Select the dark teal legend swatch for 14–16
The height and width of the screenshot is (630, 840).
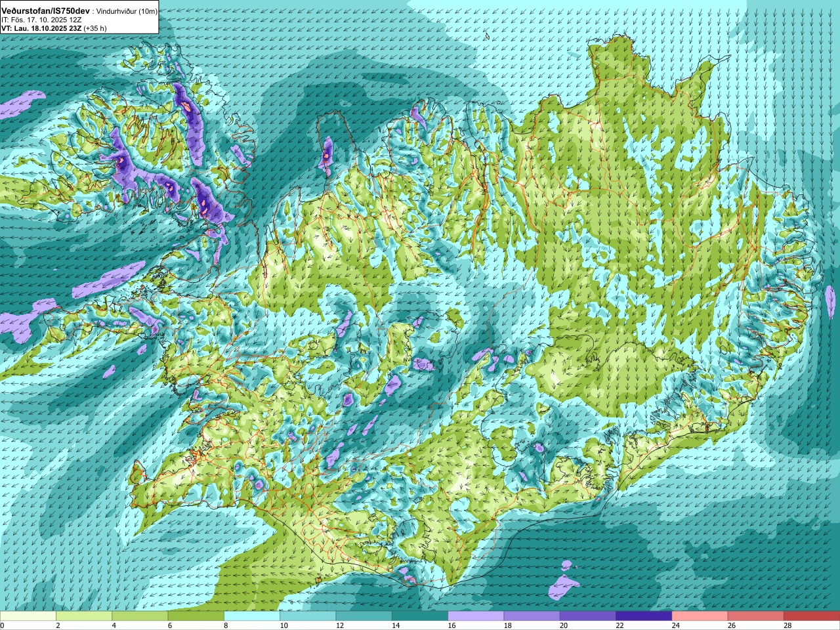(x=420, y=616)
